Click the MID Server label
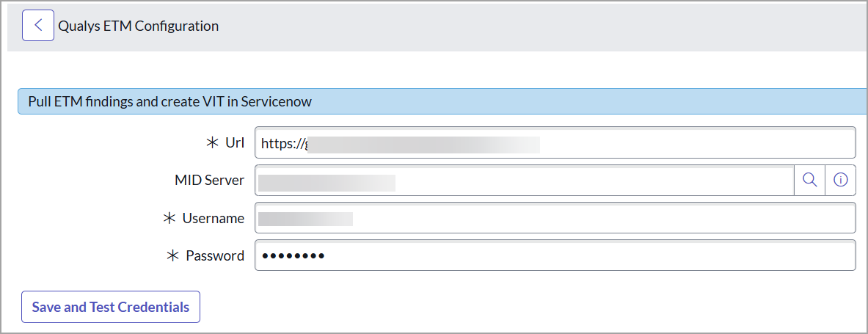 click(209, 181)
